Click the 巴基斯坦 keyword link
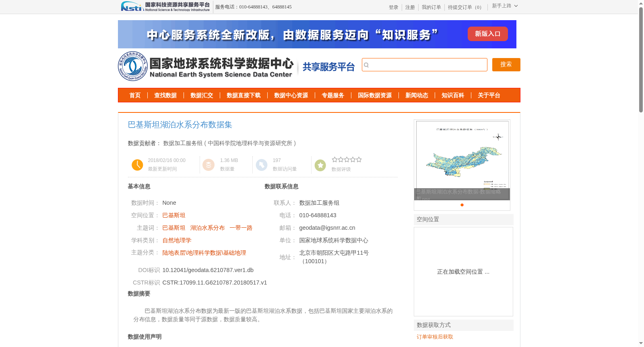Screen dimensions: 644x347 174,228
